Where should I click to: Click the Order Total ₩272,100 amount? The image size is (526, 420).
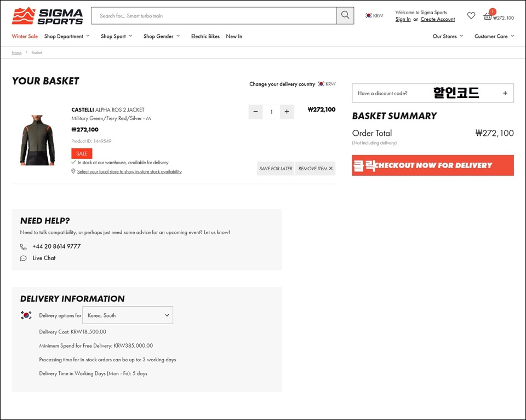click(494, 133)
